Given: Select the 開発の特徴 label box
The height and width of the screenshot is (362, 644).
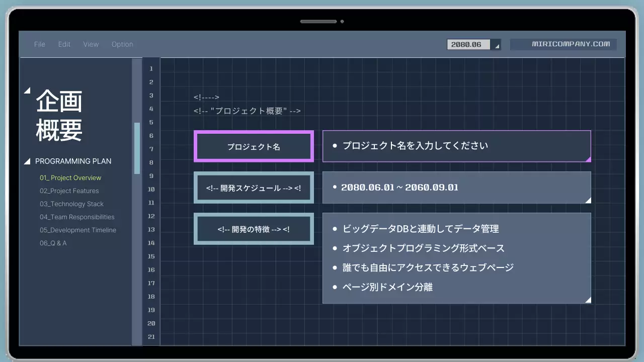Looking at the screenshot, I should coord(254,229).
